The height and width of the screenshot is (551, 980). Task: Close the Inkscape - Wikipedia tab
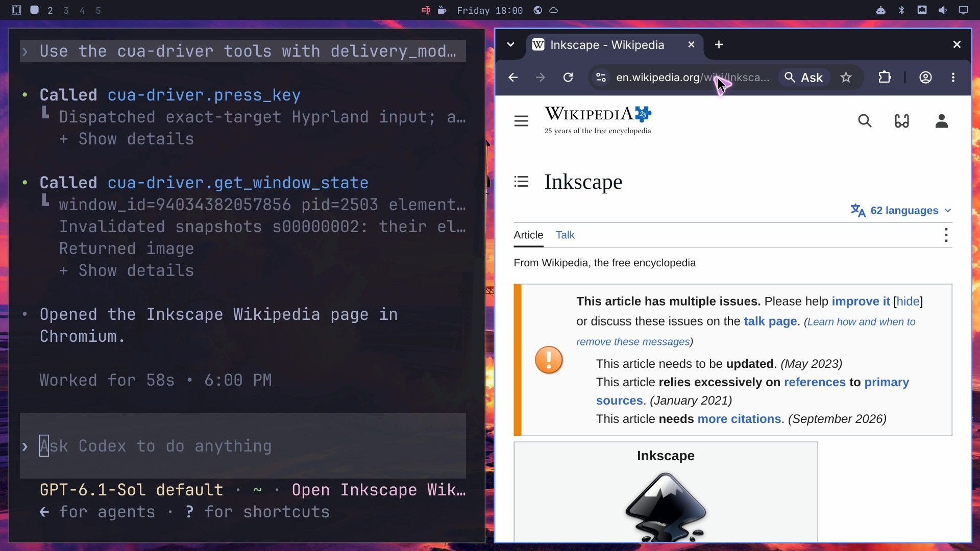coord(691,45)
